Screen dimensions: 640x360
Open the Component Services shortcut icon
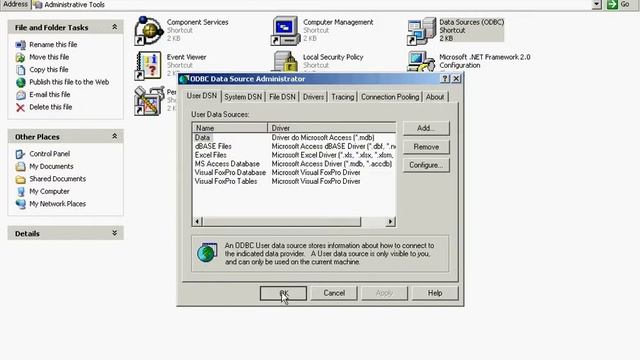click(x=148, y=31)
